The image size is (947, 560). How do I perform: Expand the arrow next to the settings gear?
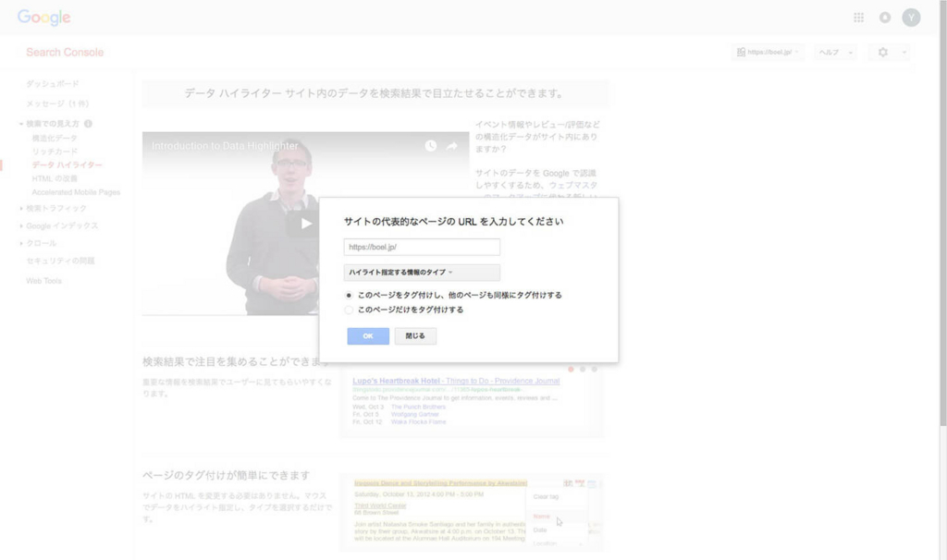[904, 53]
